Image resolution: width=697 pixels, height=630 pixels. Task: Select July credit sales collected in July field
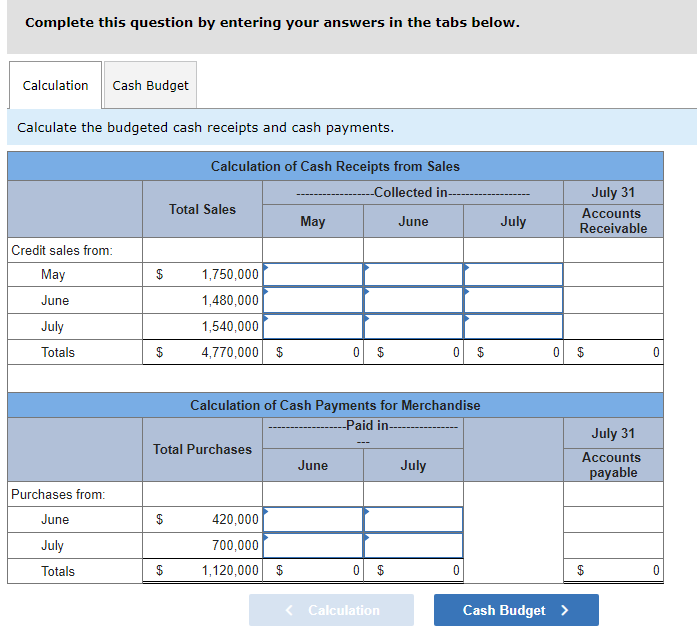pos(513,326)
